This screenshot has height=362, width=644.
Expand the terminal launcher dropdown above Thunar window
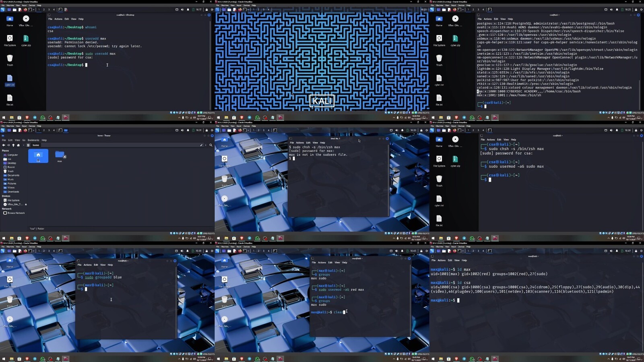click(34, 130)
